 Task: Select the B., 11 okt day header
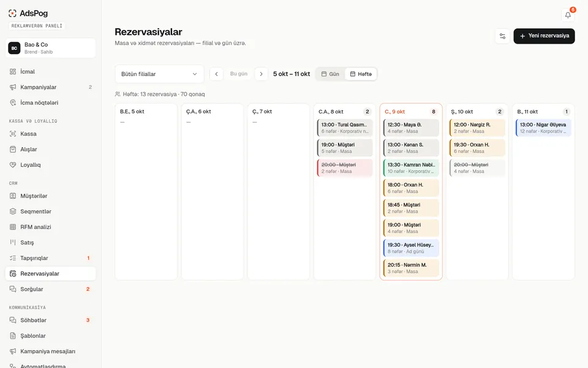coord(527,112)
